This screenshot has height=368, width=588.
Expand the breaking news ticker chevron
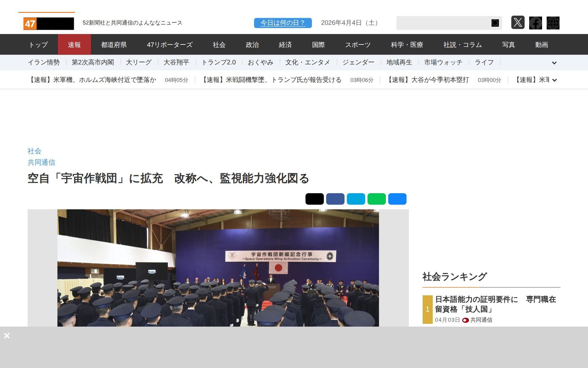coord(554,80)
